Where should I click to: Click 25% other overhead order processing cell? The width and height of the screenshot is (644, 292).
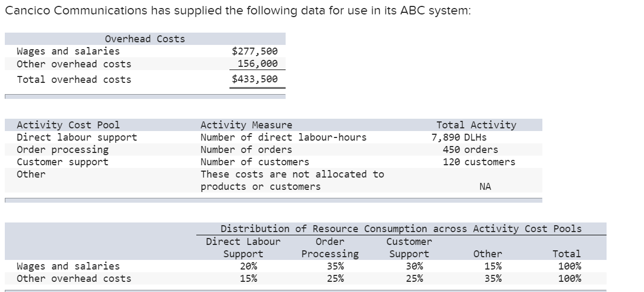335,279
